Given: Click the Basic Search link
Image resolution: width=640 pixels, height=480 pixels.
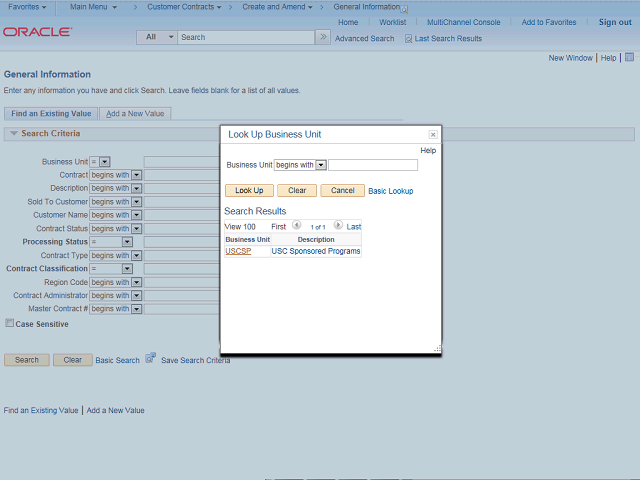Looking at the screenshot, I should pyautogui.click(x=118, y=360).
